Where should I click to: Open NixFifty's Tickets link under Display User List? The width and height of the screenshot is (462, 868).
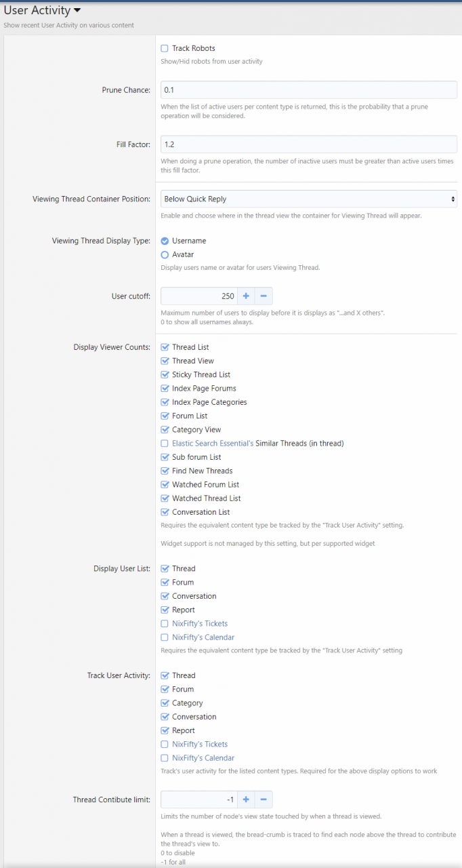tap(200, 623)
